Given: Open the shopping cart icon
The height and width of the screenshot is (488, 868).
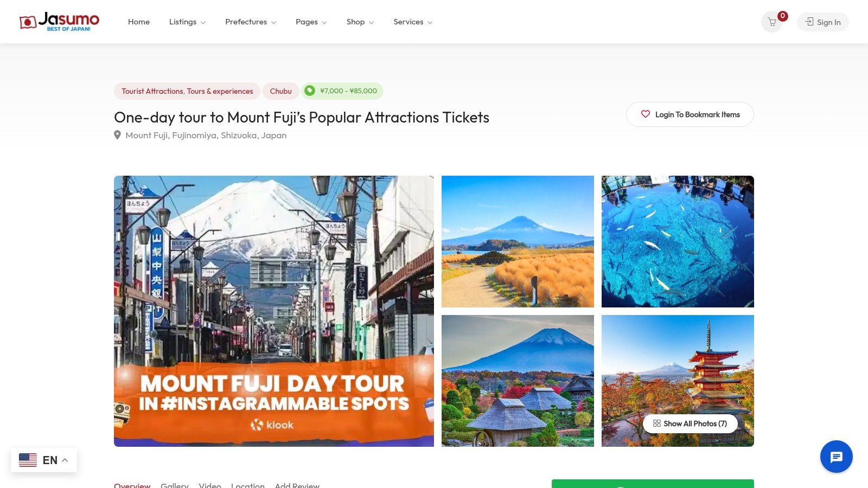Looking at the screenshot, I should click(771, 22).
